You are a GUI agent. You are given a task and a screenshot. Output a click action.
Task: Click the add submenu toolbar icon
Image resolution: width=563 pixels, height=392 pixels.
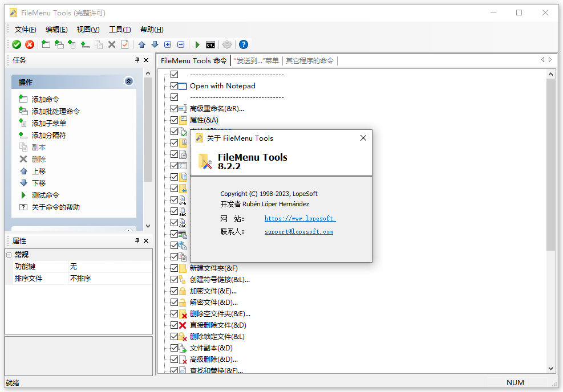[72, 44]
